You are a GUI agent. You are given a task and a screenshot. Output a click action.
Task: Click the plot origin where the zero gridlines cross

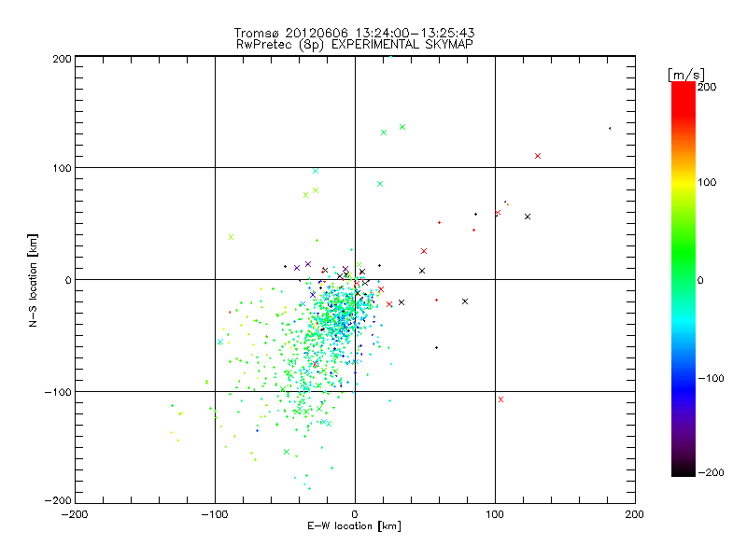tap(355, 279)
